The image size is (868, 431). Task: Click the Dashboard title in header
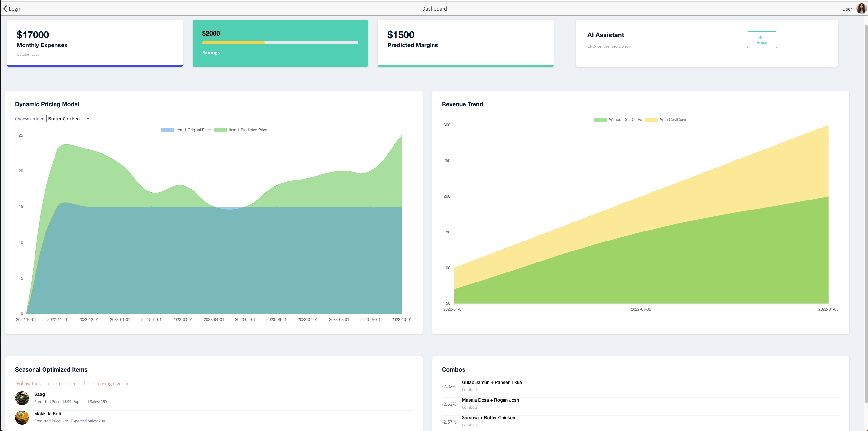434,9
